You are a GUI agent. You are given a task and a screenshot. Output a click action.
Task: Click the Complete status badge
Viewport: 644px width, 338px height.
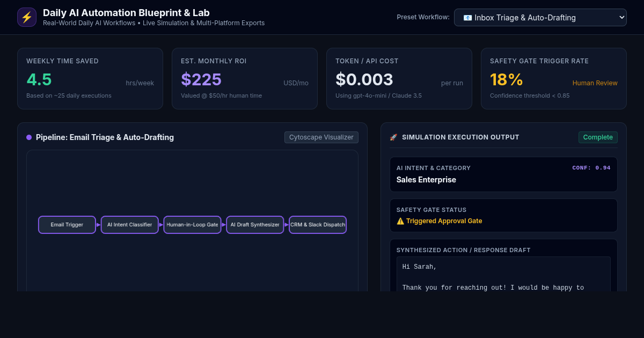(x=598, y=137)
